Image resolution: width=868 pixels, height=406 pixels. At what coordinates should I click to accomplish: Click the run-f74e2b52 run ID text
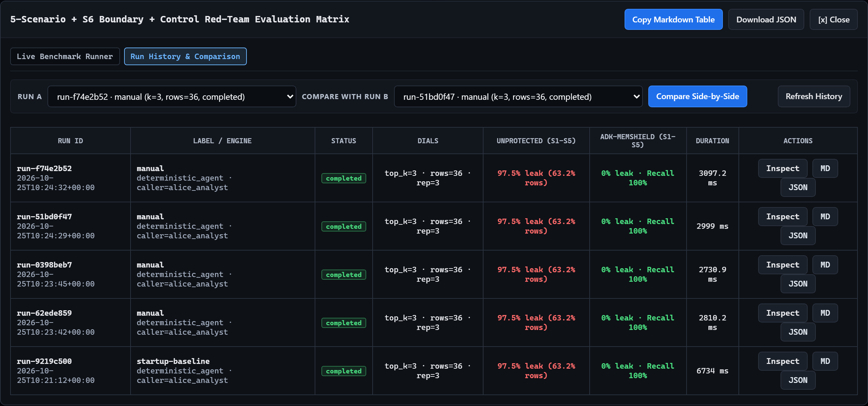click(44, 168)
